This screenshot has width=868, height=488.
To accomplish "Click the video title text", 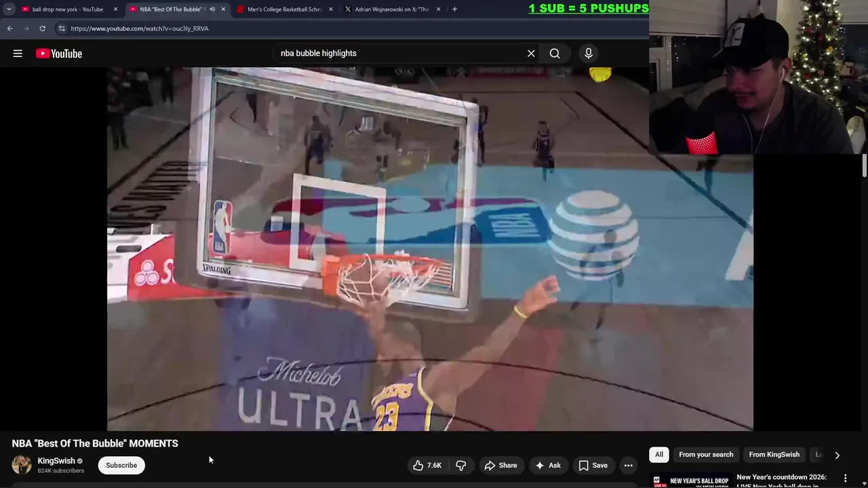I will pyautogui.click(x=95, y=443).
